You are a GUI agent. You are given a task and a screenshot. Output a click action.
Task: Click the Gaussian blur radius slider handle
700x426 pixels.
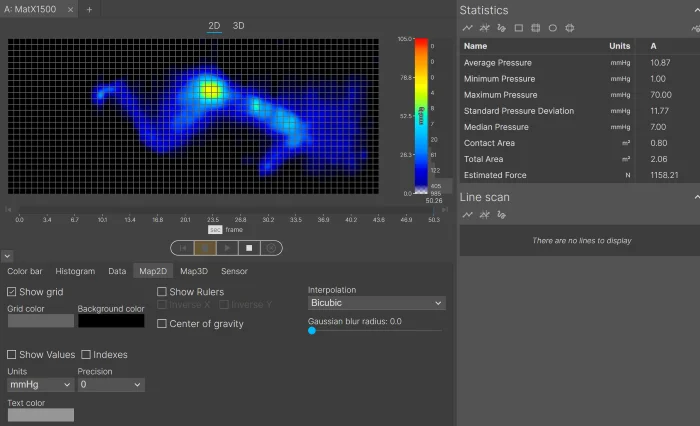tap(312, 330)
